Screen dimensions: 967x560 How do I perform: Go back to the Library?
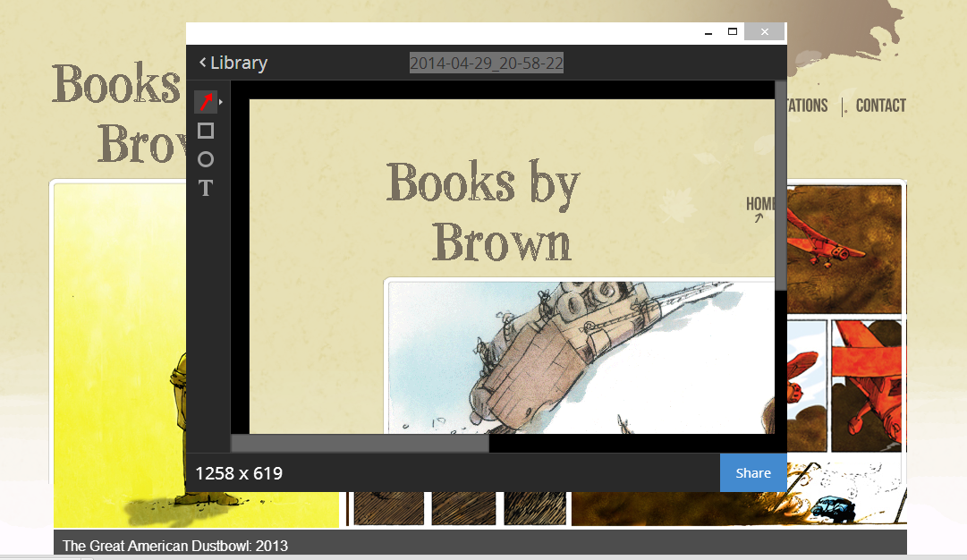click(233, 63)
